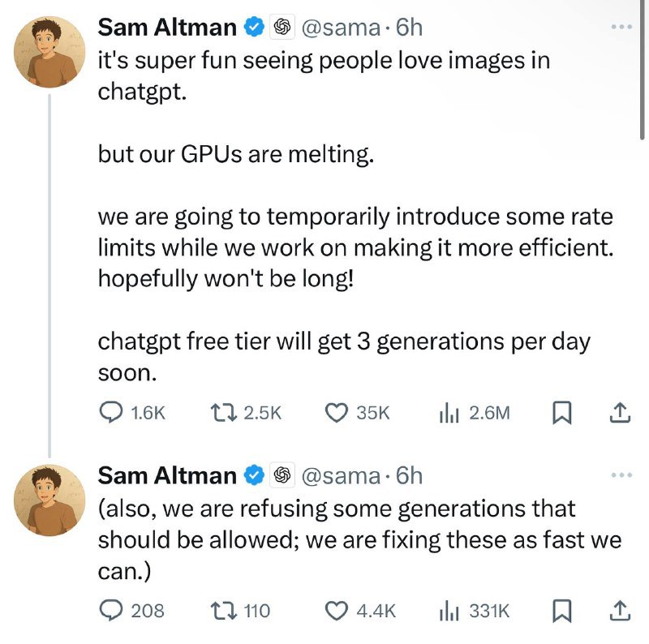Viewport: 649px width, 644px height.
Task: Share the GPUs melting tweet
Action: 618,413
